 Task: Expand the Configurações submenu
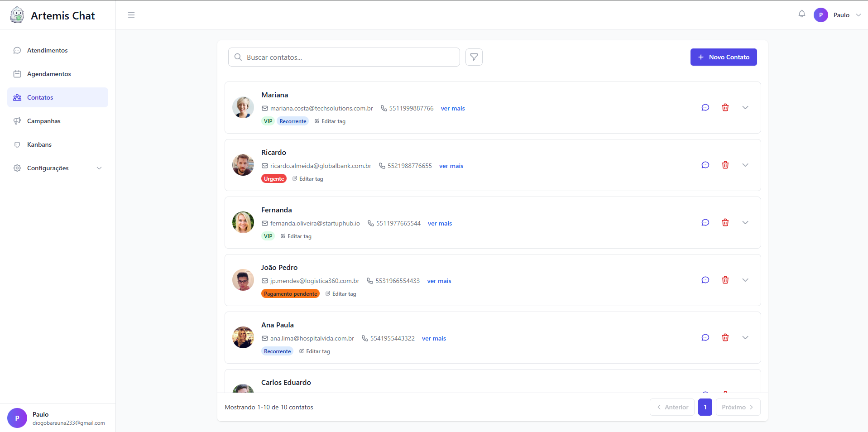[99, 168]
